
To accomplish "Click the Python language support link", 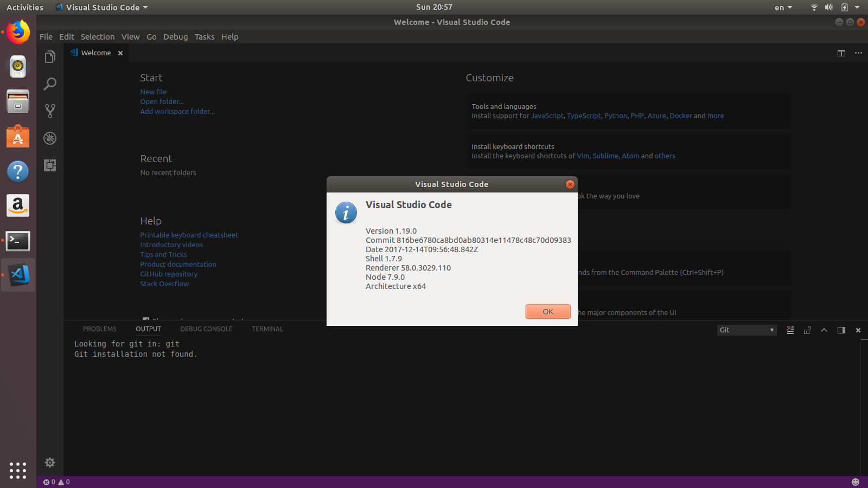I will point(616,116).
